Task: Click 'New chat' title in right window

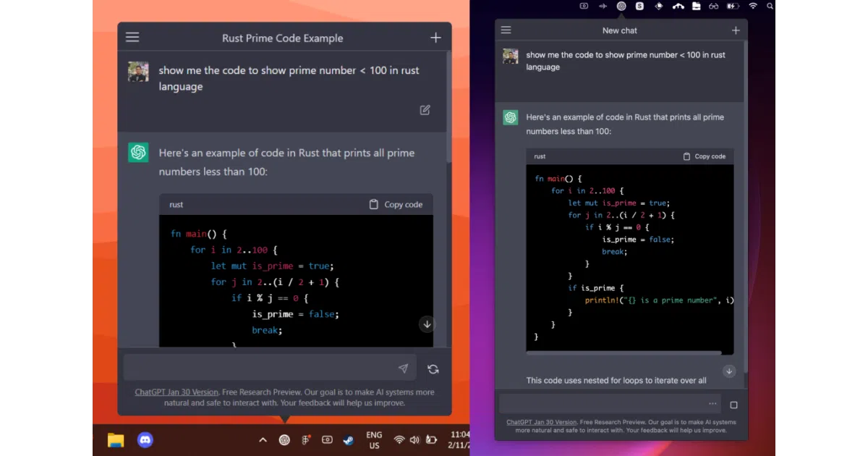Action: click(x=620, y=30)
